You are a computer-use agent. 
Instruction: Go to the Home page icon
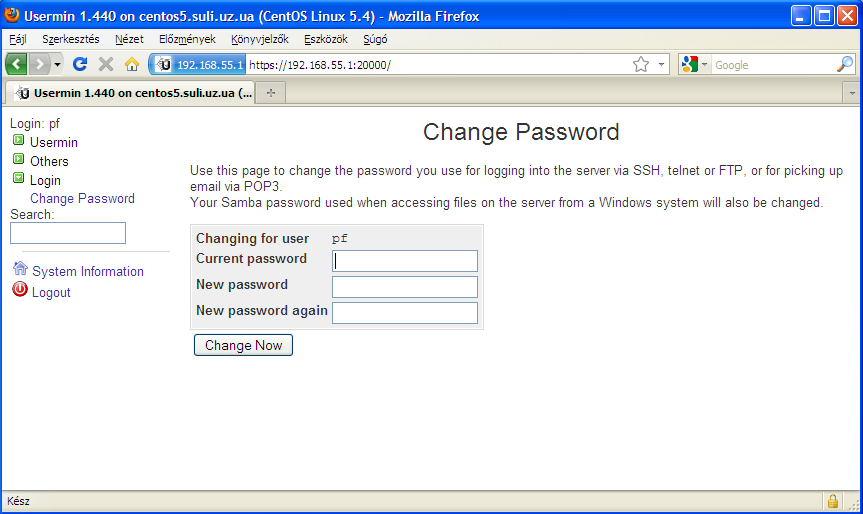point(131,64)
